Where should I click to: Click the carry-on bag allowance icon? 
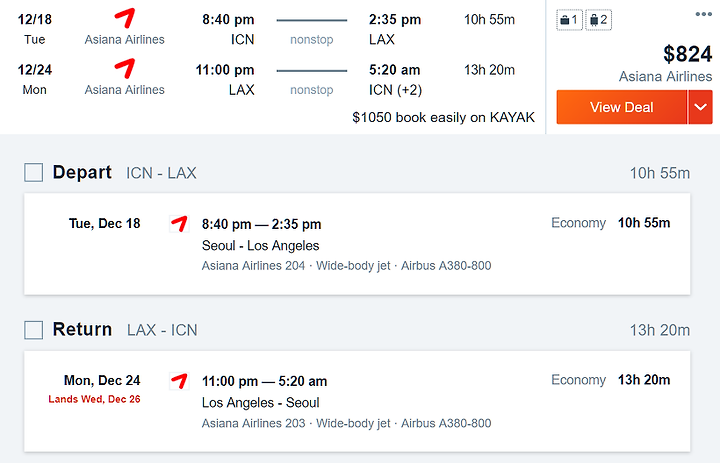coord(569,20)
